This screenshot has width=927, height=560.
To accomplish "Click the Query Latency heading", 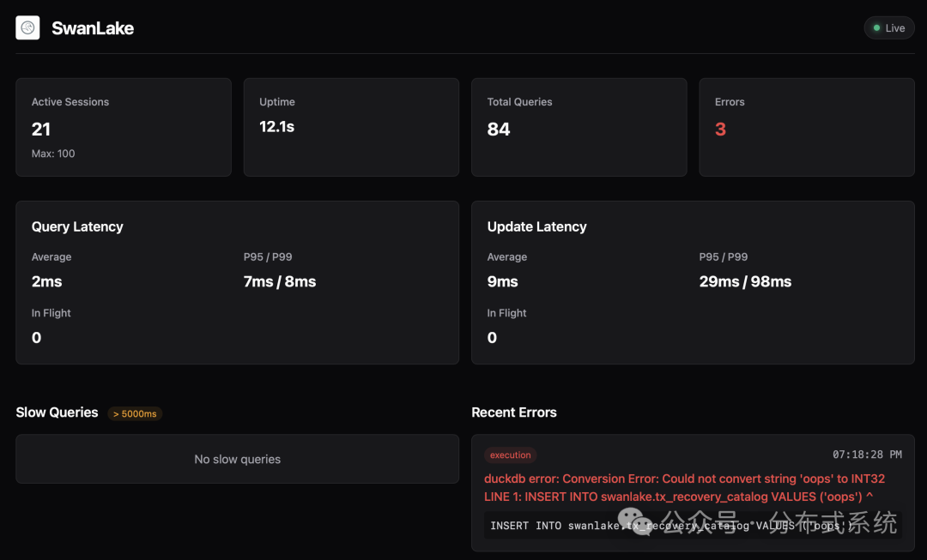I will [77, 227].
